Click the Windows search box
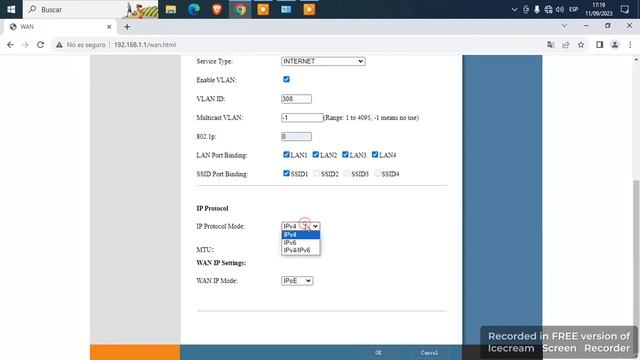Screen dimensions: 640x360 [x=91, y=9]
